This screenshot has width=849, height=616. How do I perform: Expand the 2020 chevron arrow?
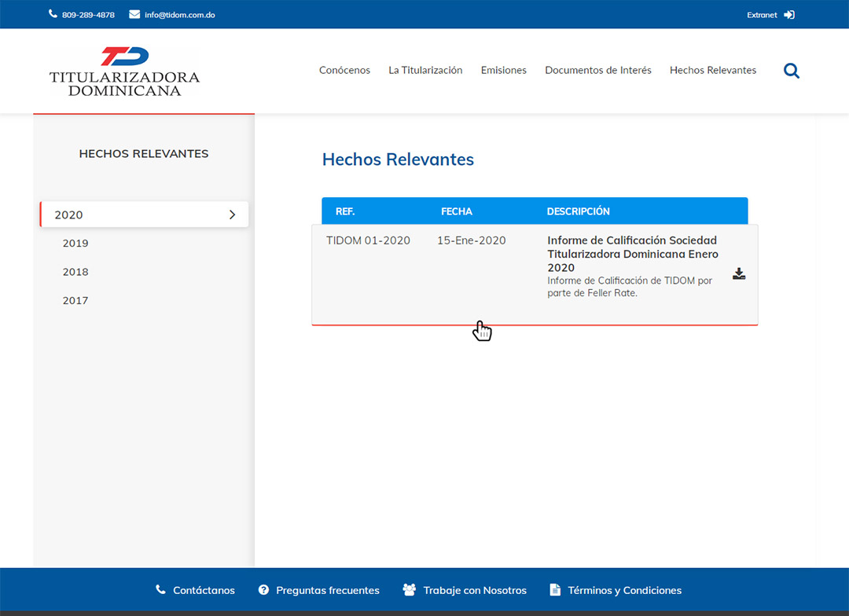(232, 214)
